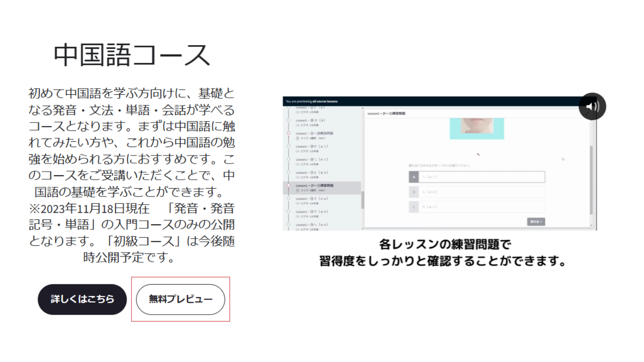Select answer option A (ei)
644x362 pixels.
[477, 177]
